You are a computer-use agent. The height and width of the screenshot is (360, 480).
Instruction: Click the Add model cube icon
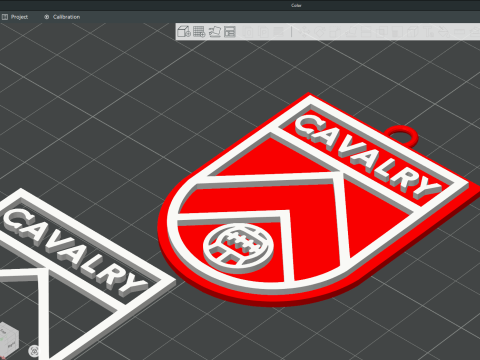(x=184, y=32)
